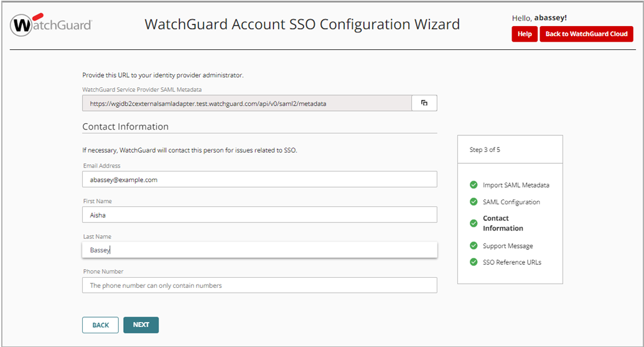This screenshot has height=347, width=644.
Task: Click green checkmark beside Import SAML Metadata
Action: (474, 185)
